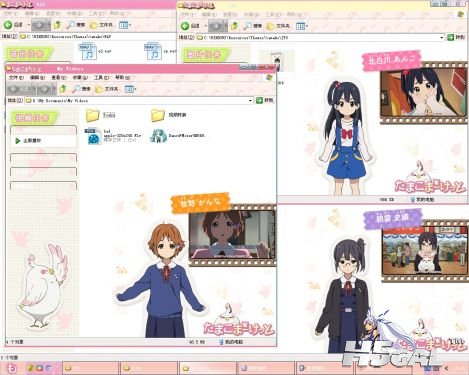Open the 工具 menu in My Videos window

(101, 77)
